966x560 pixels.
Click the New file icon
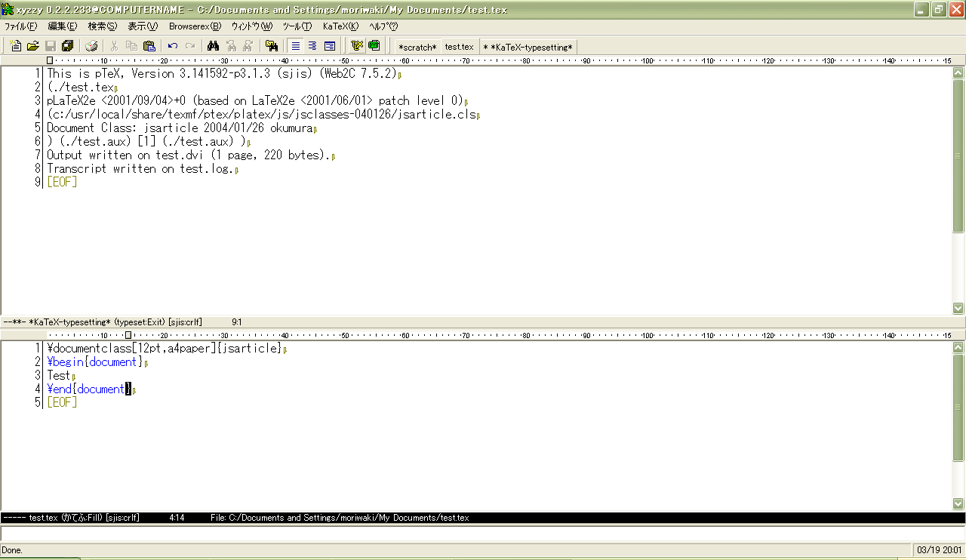point(16,46)
